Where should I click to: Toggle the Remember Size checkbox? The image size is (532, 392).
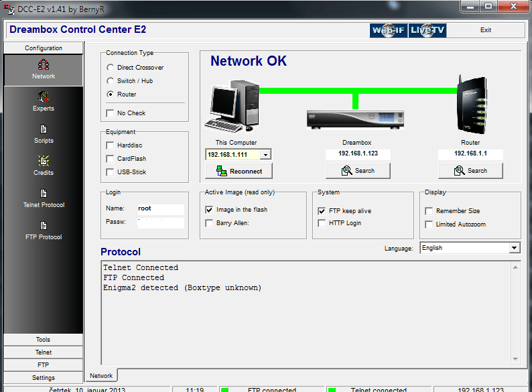429,211
